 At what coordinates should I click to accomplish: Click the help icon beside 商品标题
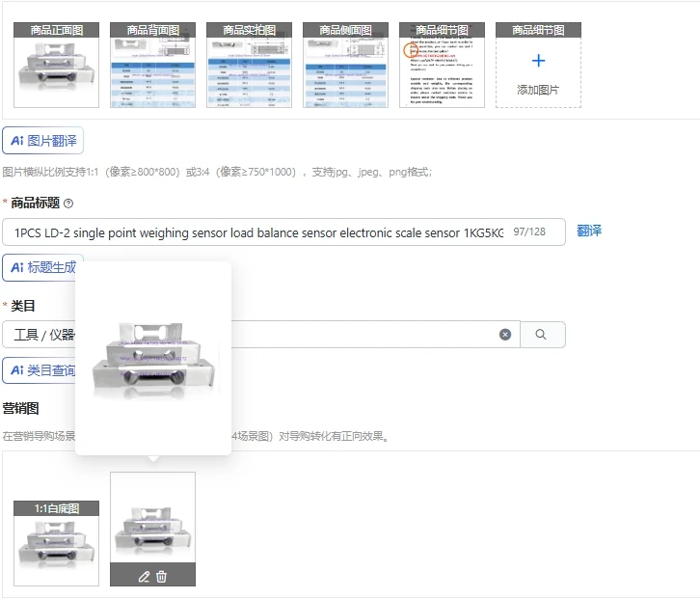click(x=68, y=204)
